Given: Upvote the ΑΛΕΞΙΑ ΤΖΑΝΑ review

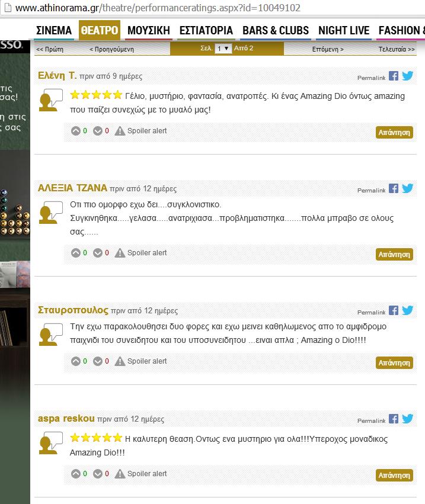Looking at the screenshot, I should coord(76,253).
